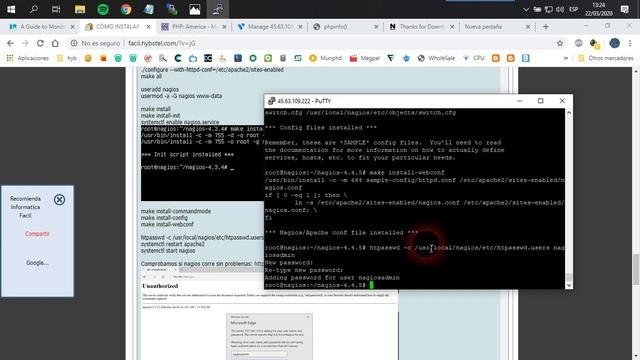Open the Munphd bookmark
The image size is (640, 360).
325,58
